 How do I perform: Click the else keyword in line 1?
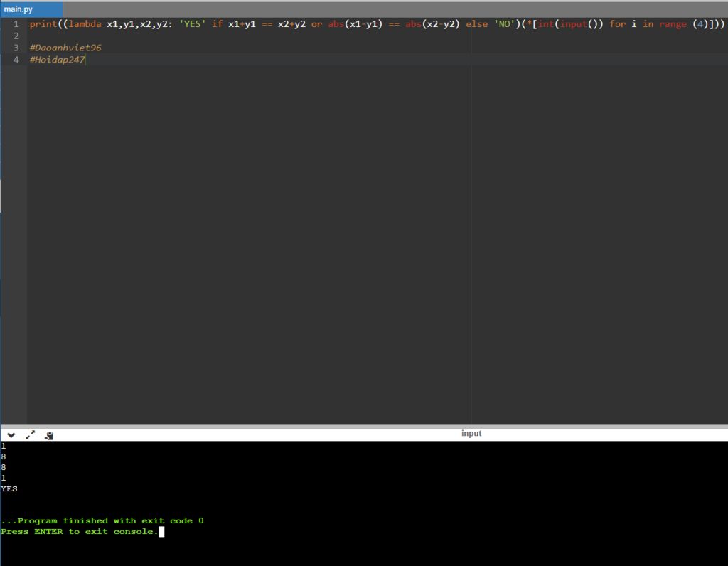pos(477,24)
